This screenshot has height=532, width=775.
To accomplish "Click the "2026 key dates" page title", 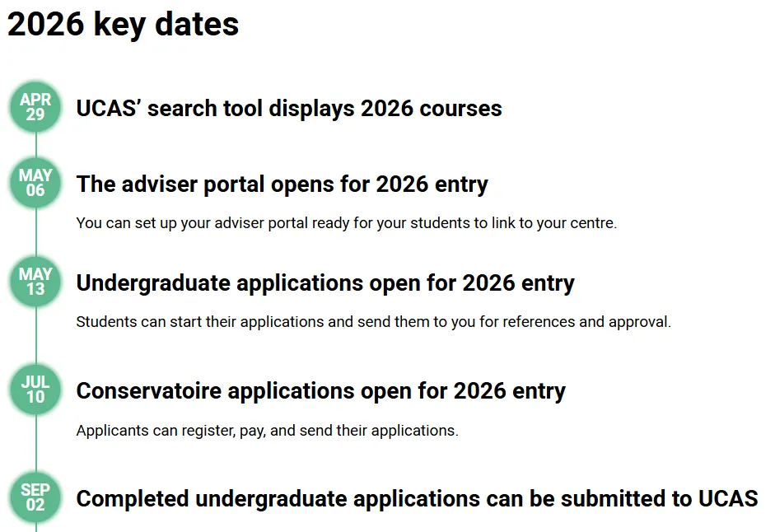I will coord(124,25).
